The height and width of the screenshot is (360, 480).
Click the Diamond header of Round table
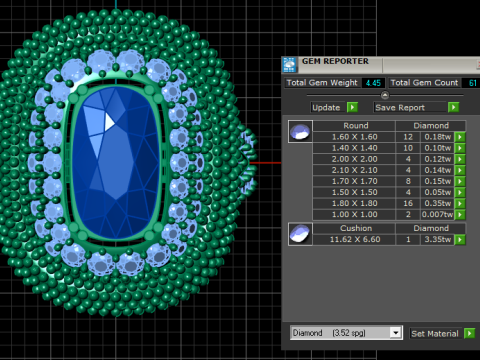(x=431, y=126)
